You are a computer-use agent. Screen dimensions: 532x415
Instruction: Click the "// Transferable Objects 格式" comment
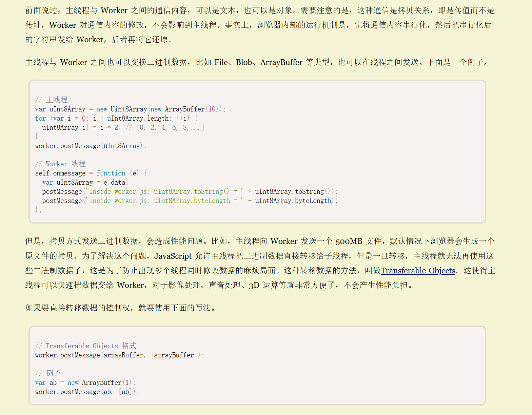coord(85,346)
